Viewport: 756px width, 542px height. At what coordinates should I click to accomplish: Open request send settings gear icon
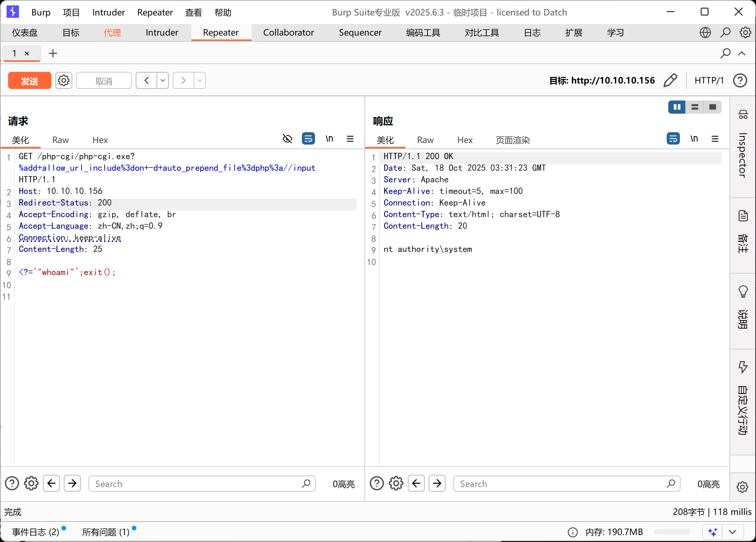64,80
